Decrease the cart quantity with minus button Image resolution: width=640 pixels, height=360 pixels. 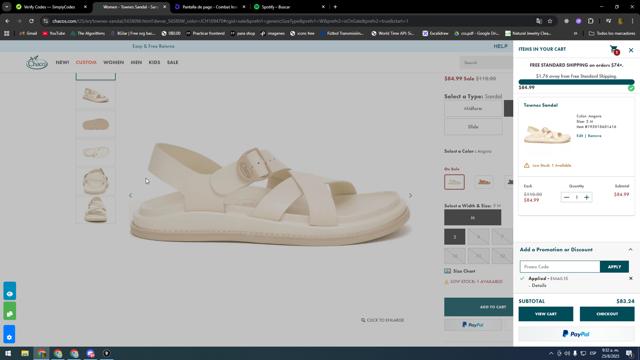coord(566,197)
